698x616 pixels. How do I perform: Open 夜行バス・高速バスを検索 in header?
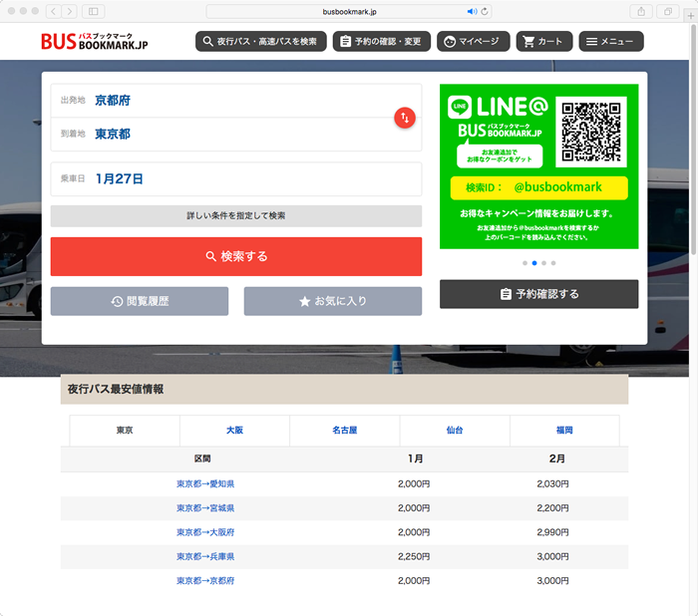click(261, 42)
